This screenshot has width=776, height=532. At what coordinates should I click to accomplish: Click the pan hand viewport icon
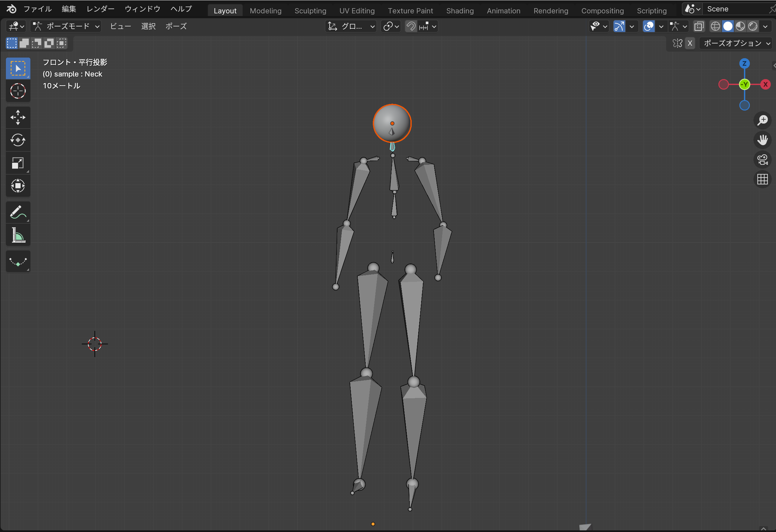click(763, 140)
